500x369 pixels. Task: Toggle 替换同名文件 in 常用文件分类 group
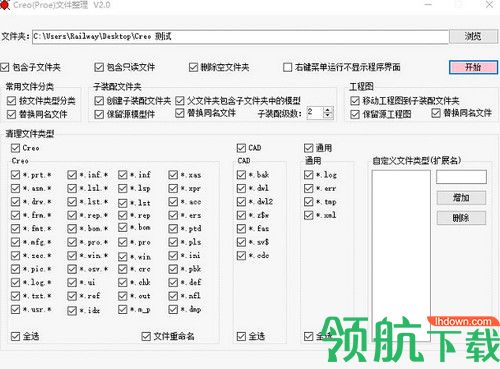[11, 114]
